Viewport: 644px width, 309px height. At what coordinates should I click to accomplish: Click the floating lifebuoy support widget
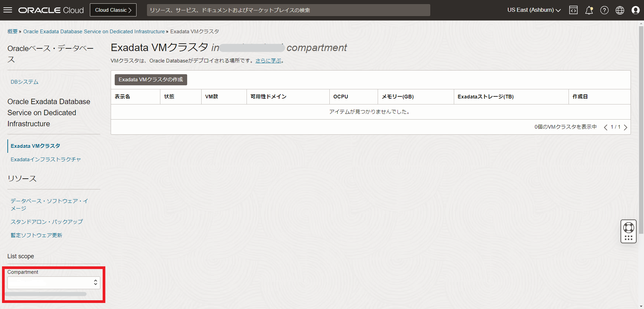coord(628,228)
